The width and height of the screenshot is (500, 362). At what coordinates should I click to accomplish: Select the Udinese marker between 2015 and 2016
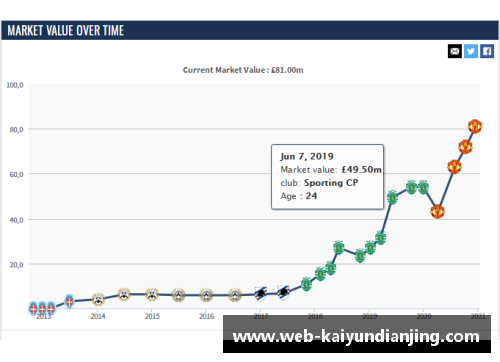click(179, 295)
